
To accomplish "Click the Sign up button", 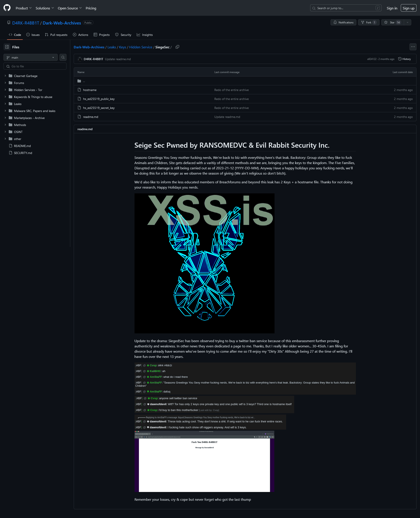I will (408, 8).
